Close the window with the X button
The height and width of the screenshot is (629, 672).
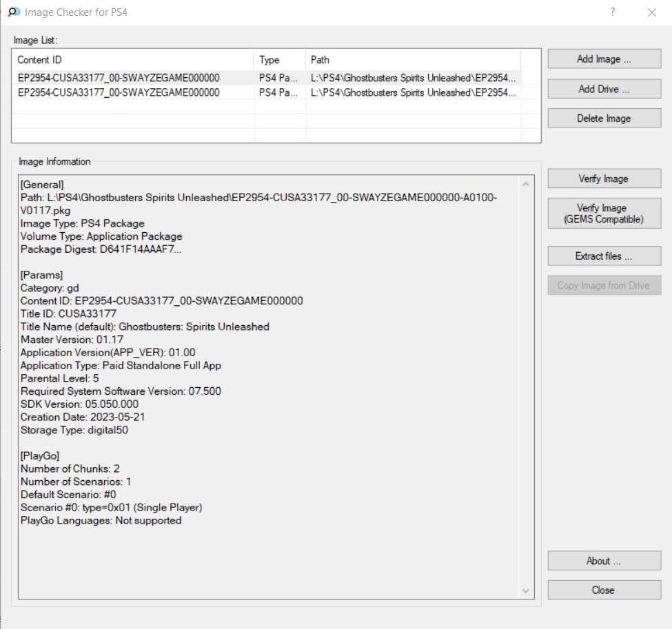coord(652,12)
